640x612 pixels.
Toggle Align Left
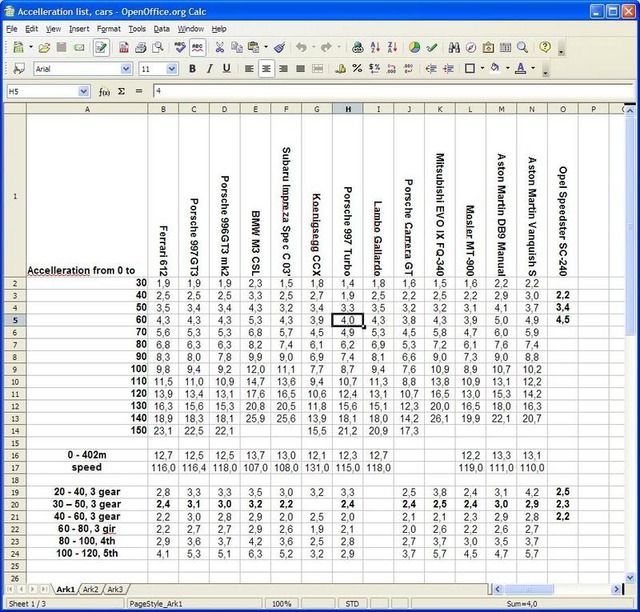(249, 69)
